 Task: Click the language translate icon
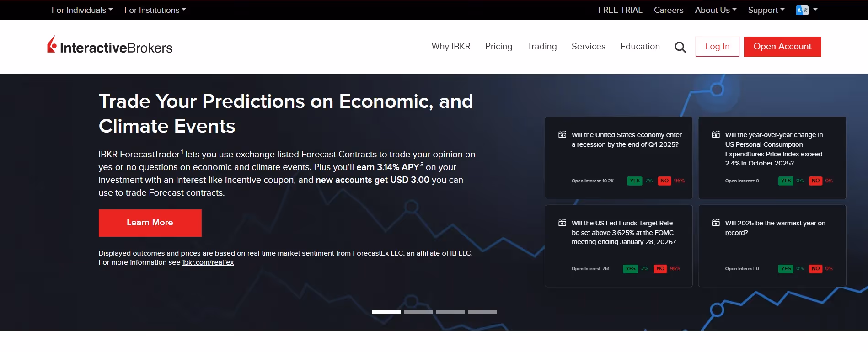pyautogui.click(x=802, y=10)
